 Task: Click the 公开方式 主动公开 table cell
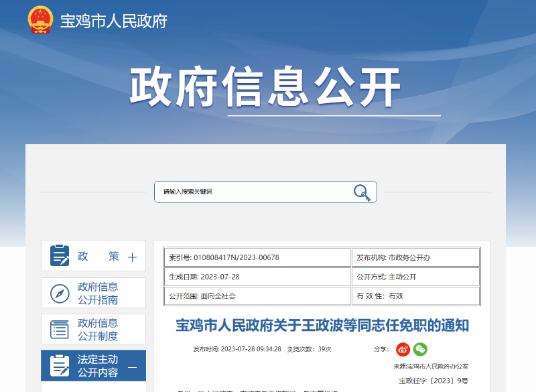393,276
